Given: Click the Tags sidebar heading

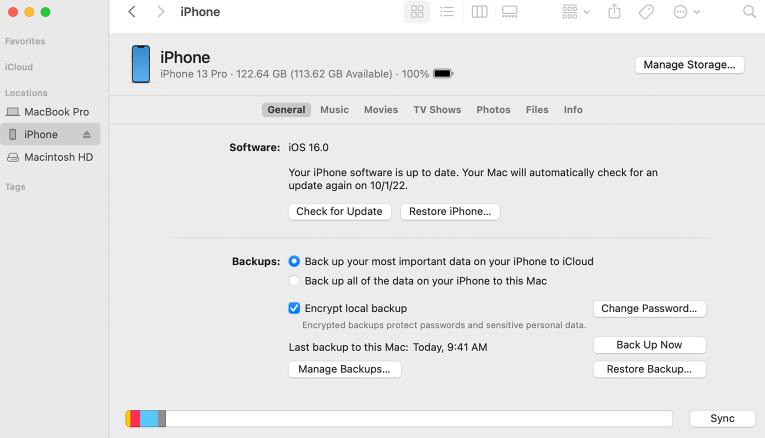Looking at the screenshot, I should (15, 187).
